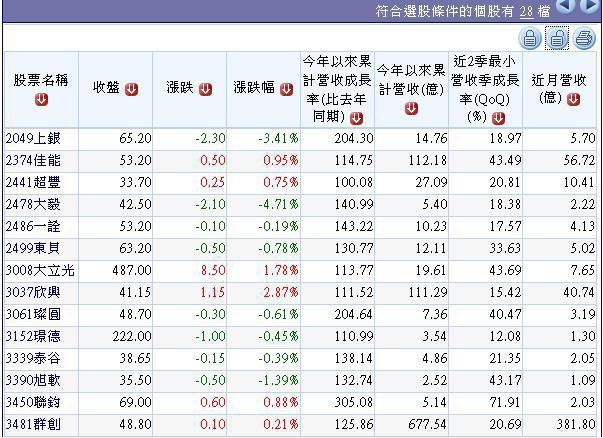Open stock 3037欣興
603x438 pixels.
click(33, 292)
